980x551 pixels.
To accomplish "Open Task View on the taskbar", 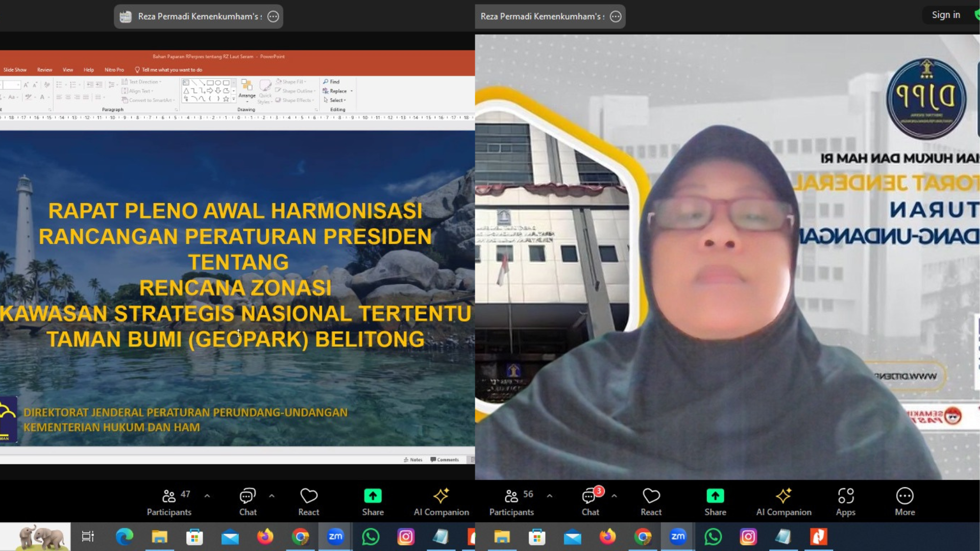I will click(x=88, y=536).
